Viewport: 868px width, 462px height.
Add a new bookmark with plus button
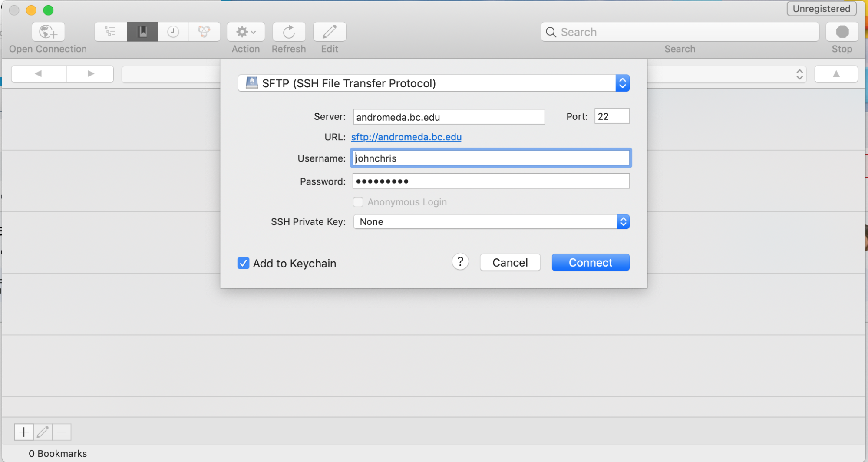pos(24,432)
